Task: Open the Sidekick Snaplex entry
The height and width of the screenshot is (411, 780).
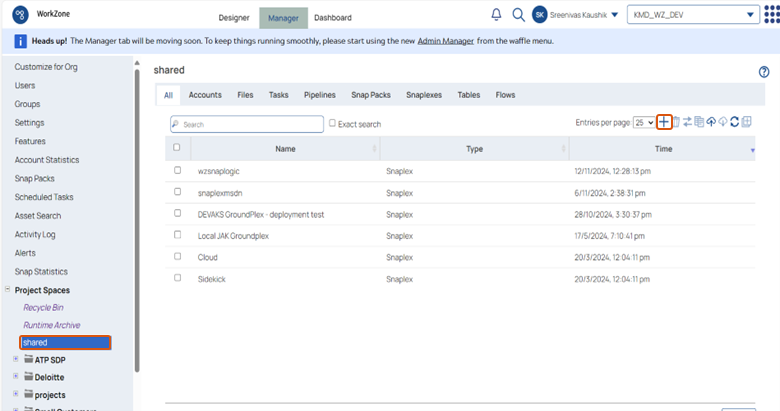Action: click(x=211, y=279)
